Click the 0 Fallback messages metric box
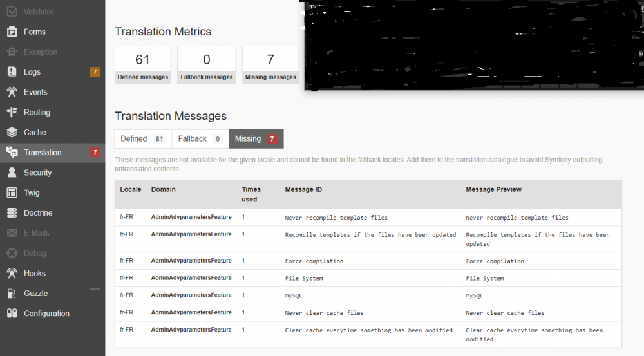Viewport: 644px width, 356px height. pyautogui.click(x=207, y=65)
